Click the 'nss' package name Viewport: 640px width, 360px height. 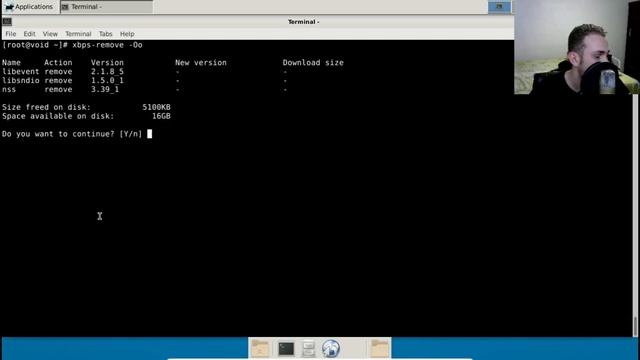tap(9, 89)
